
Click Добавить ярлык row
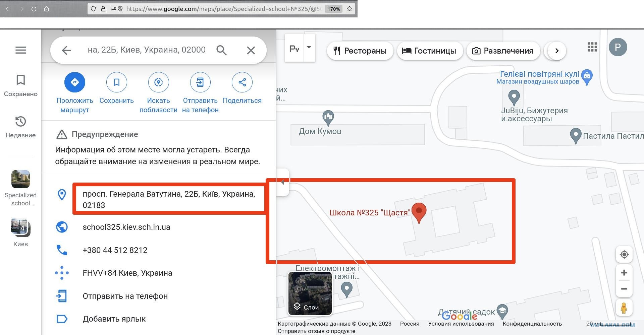pos(158,319)
